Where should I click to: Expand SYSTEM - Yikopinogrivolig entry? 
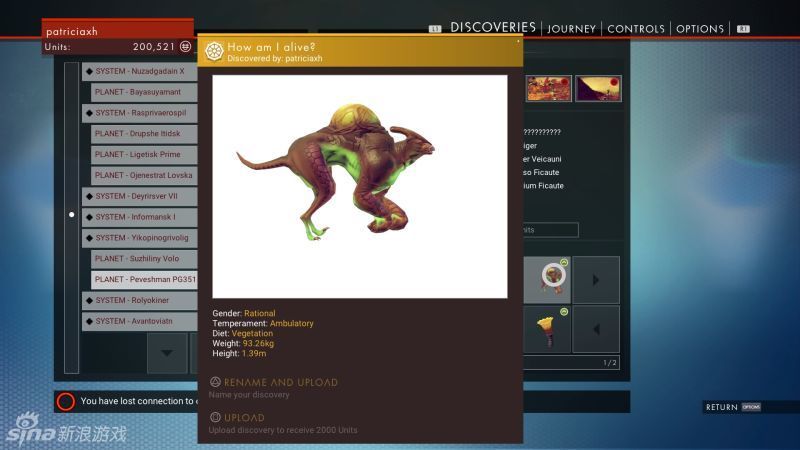pyautogui.click(x=89, y=238)
